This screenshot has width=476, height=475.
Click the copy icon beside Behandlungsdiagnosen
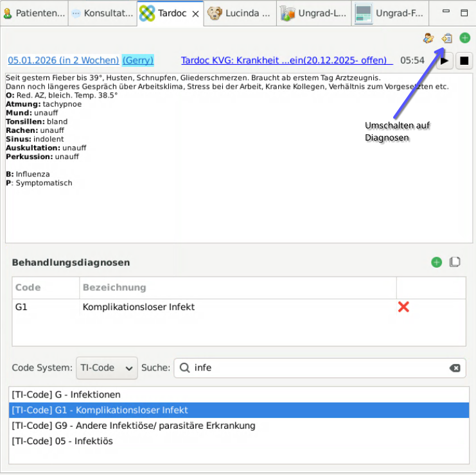[455, 262]
